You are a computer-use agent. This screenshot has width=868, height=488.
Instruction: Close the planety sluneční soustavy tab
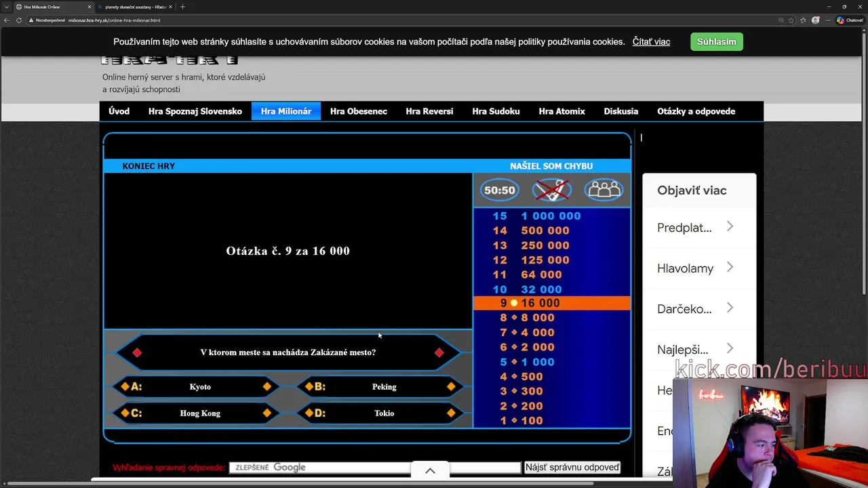[170, 7]
